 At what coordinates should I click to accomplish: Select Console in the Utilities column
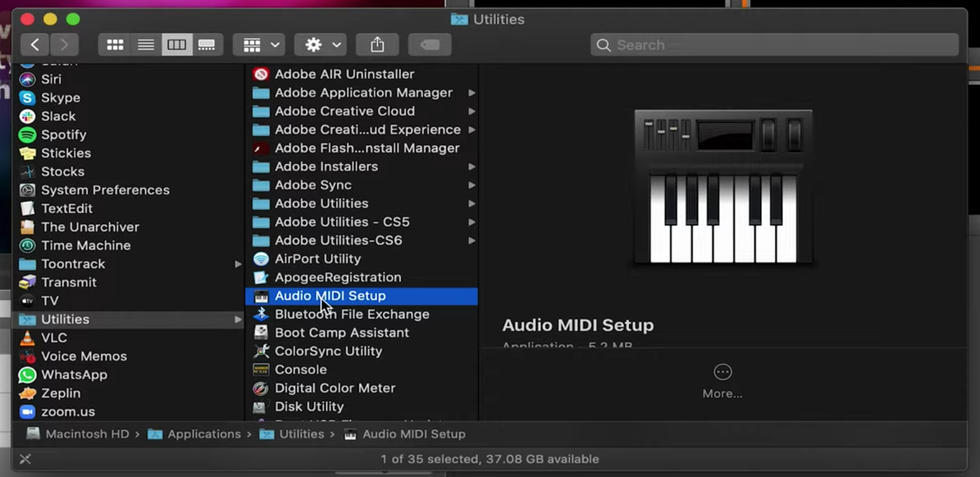(301, 369)
